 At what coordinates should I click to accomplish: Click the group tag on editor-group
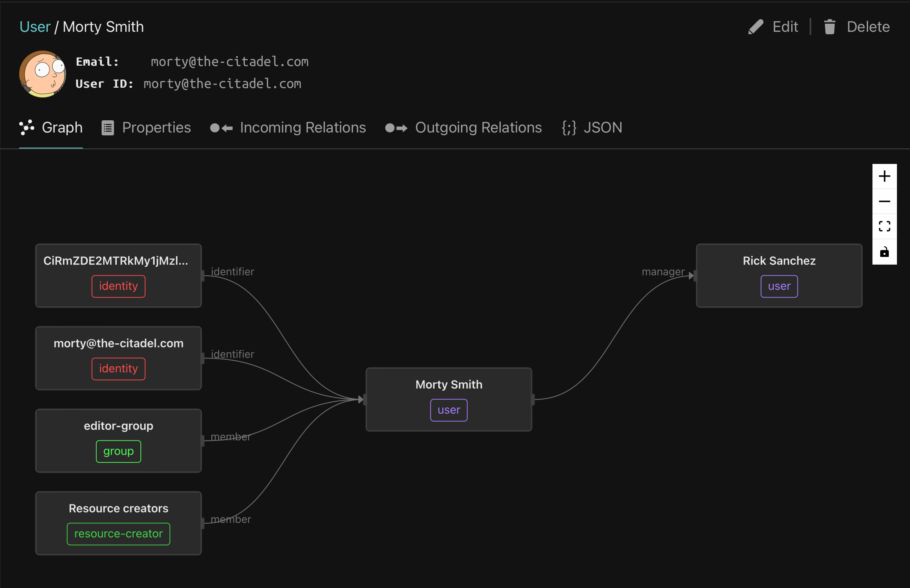coord(118,451)
